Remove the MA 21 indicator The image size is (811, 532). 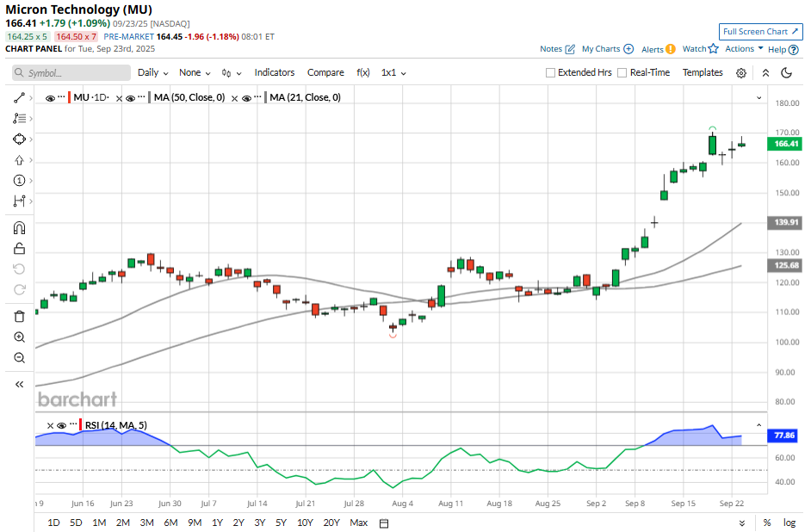pos(234,98)
